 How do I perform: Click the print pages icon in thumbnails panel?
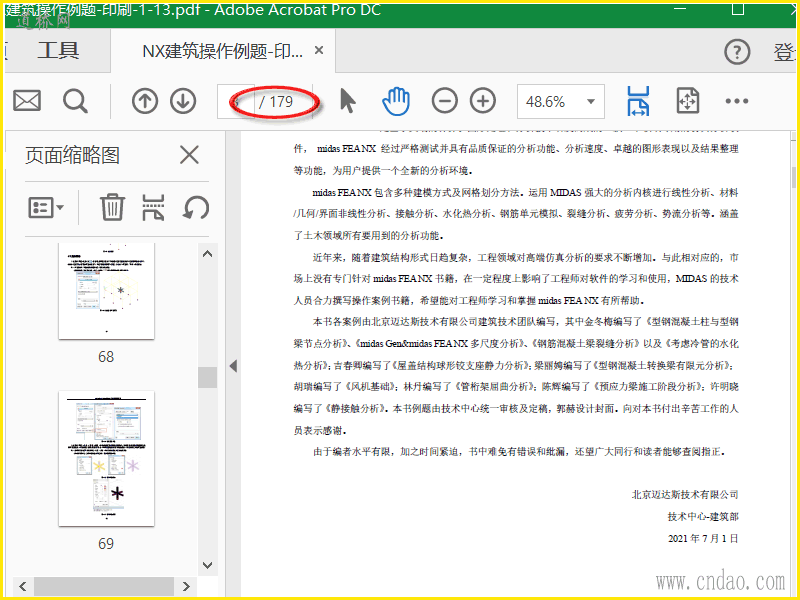pyautogui.click(x=153, y=207)
